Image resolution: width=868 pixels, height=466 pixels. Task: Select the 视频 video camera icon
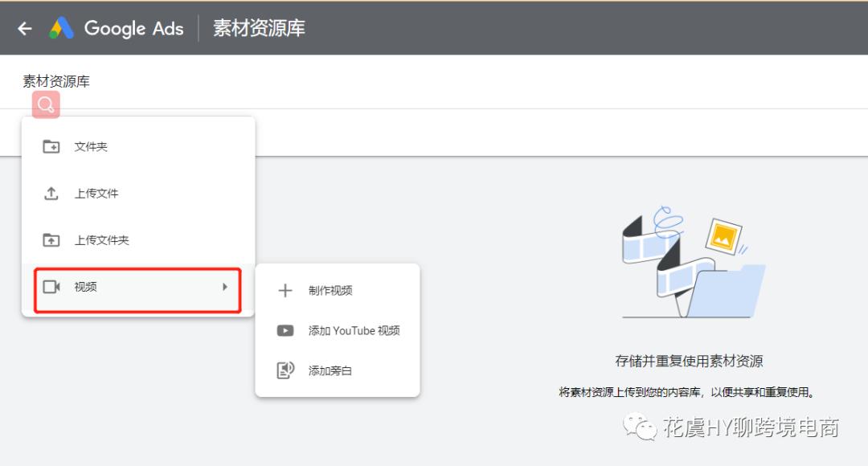coord(50,287)
